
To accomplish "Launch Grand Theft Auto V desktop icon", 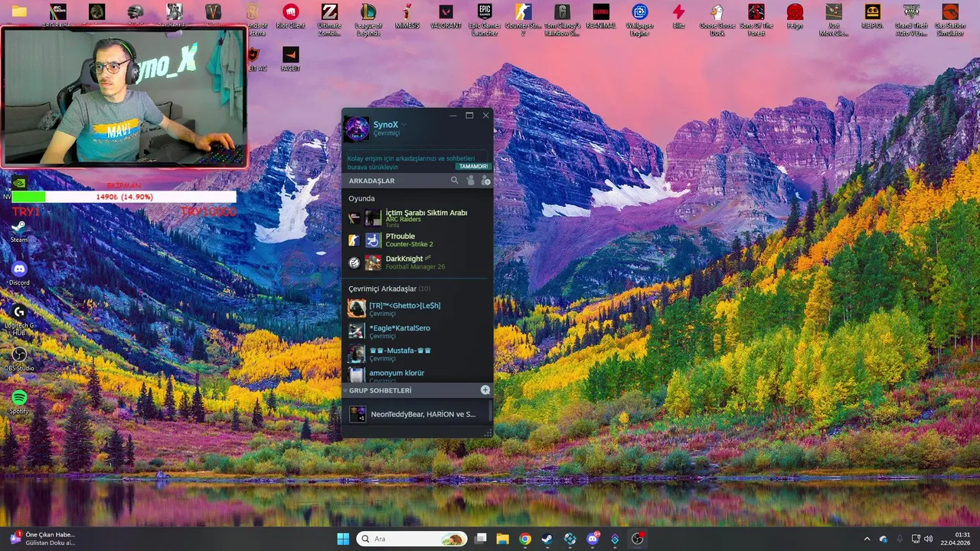I will (911, 19).
